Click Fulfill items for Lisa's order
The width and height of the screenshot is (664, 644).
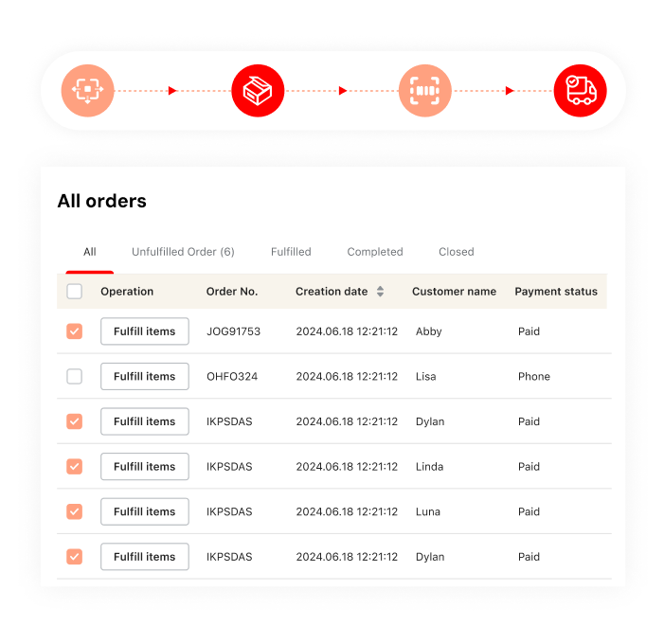coord(144,377)
